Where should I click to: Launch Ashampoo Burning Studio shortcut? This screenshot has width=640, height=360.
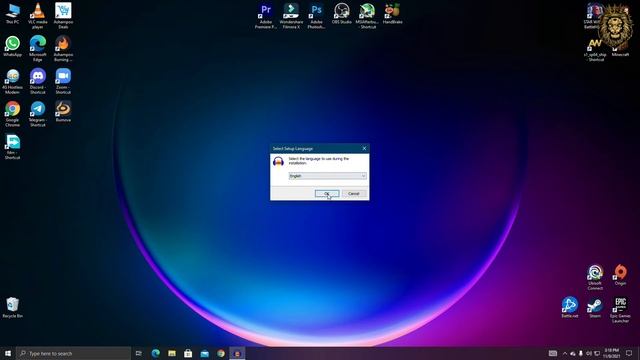tap(63, 48)
